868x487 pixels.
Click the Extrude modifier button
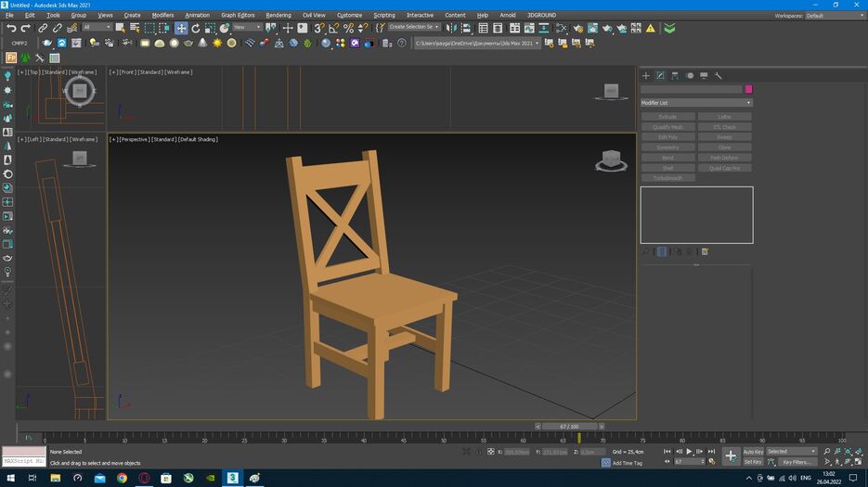667,117
